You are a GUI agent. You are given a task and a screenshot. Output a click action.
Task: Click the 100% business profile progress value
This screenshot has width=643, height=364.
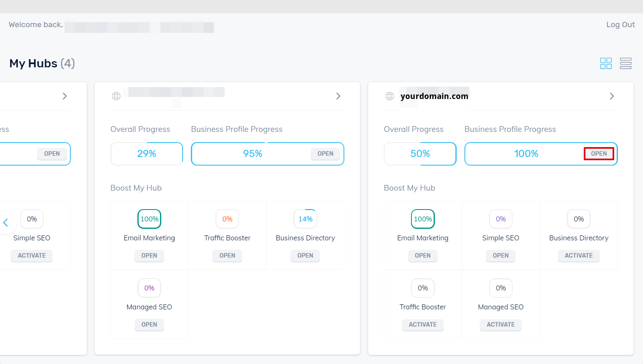526,154
